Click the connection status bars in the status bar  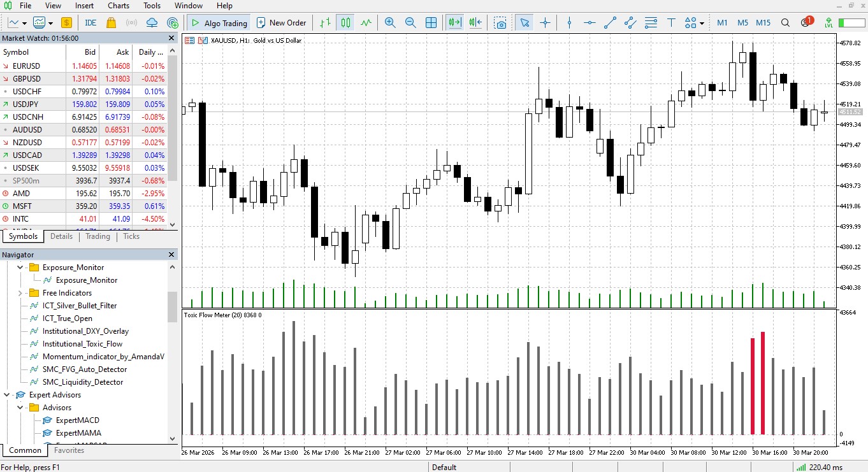tap(800, 467)
